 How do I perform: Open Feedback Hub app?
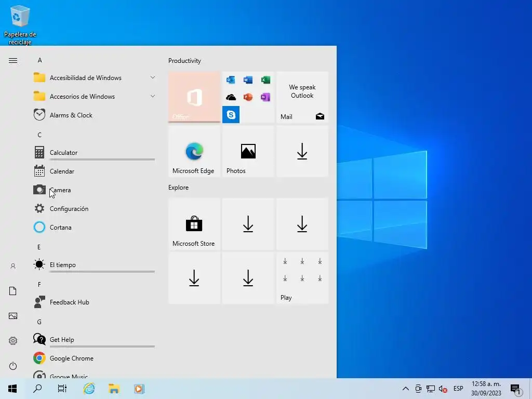click(x=95, y=302)
